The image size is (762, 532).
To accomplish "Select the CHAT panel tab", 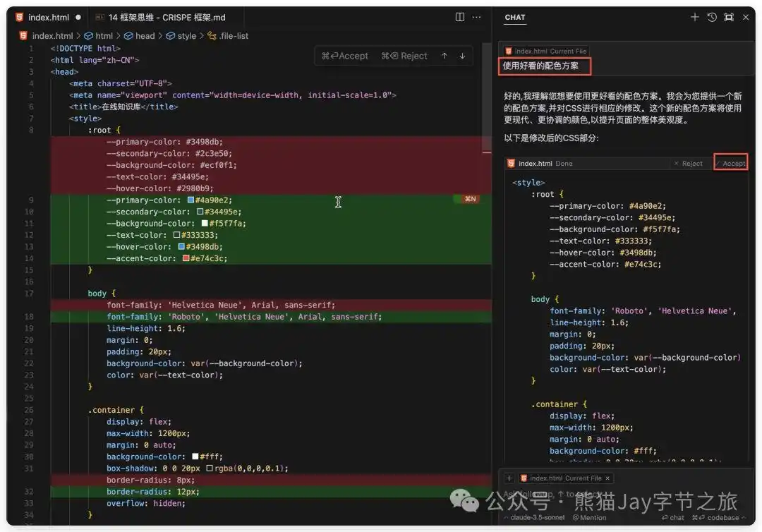I will click(x=515, y=18).
